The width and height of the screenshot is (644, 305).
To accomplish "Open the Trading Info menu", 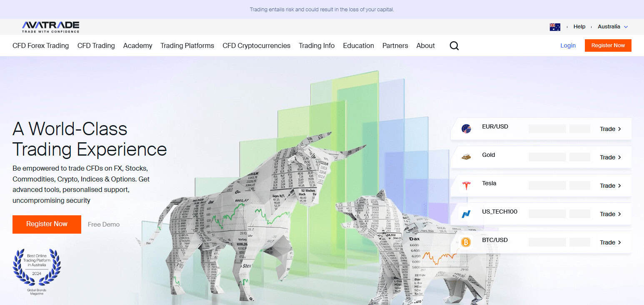I will (x=317, y=46).
